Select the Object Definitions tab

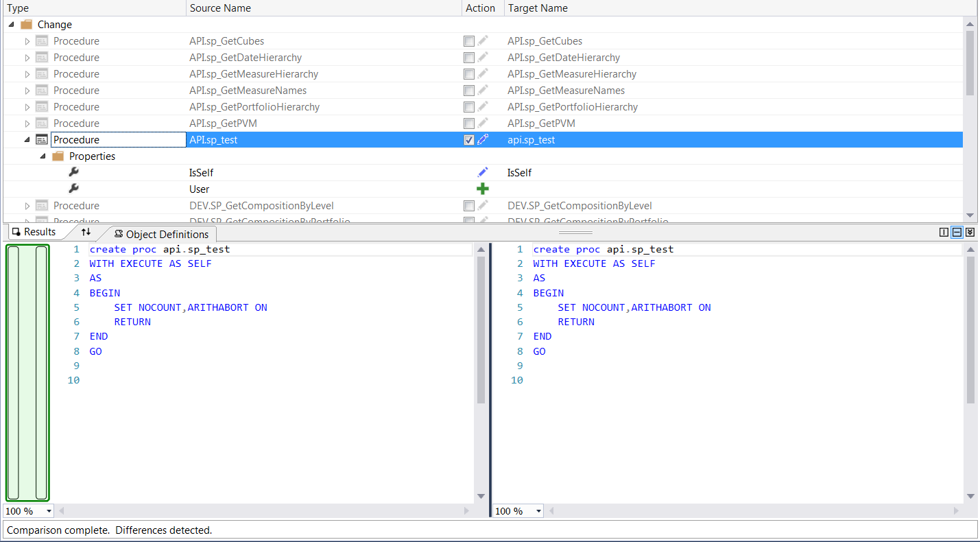[161, 234]
